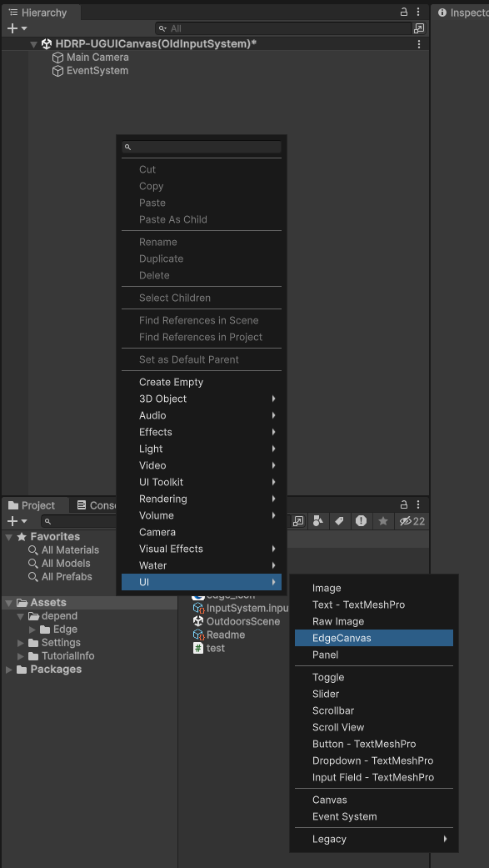Save the current search with the star icon

point(382,520)
